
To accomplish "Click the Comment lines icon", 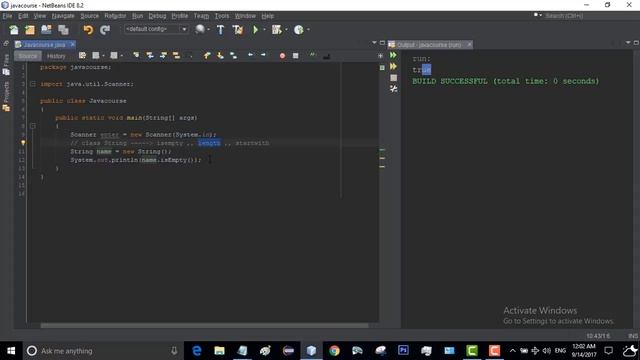I will tap(313, 56).
